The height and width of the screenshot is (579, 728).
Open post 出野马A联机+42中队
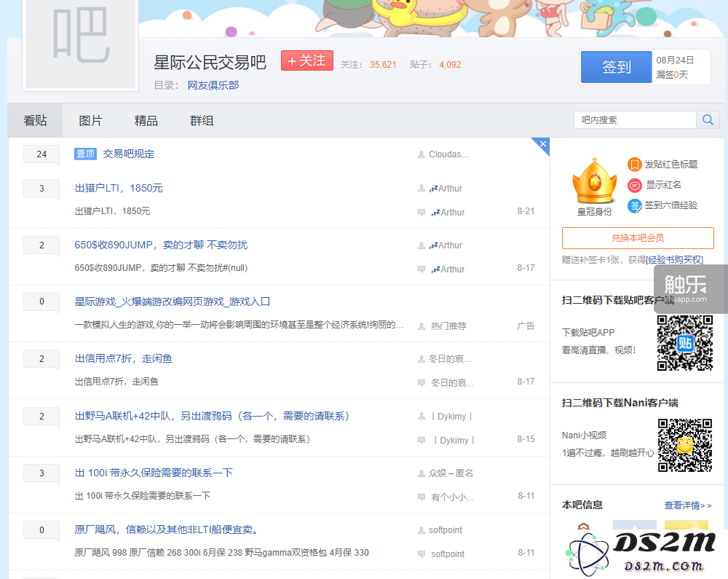(x=212, y=416)
